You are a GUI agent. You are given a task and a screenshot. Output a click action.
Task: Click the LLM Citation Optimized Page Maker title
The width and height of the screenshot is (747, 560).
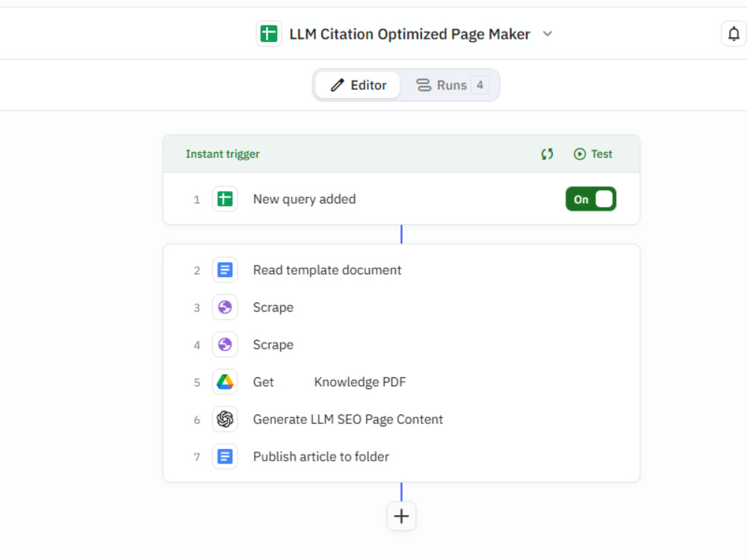pos(409,34)
